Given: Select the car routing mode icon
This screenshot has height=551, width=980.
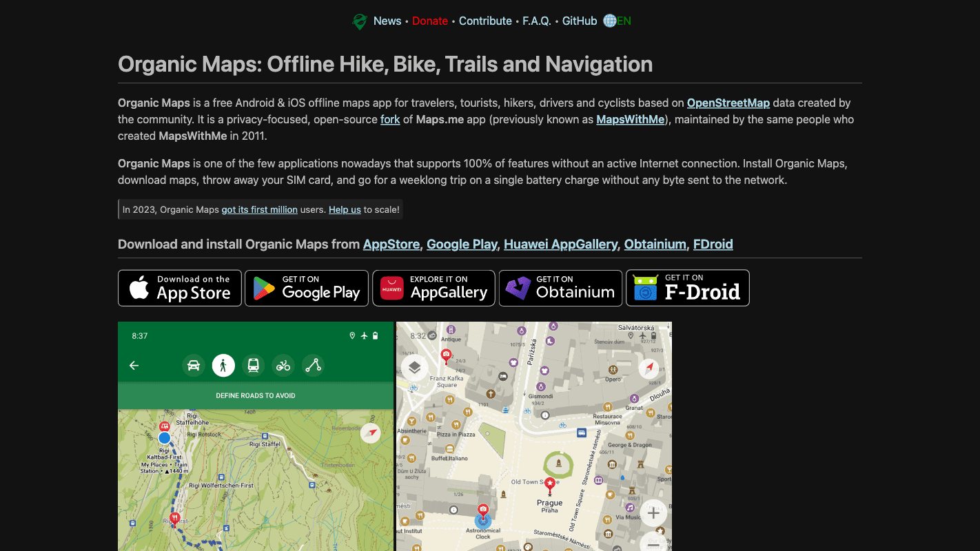Looking at the screenshot, I should click(x=194, y=365).
